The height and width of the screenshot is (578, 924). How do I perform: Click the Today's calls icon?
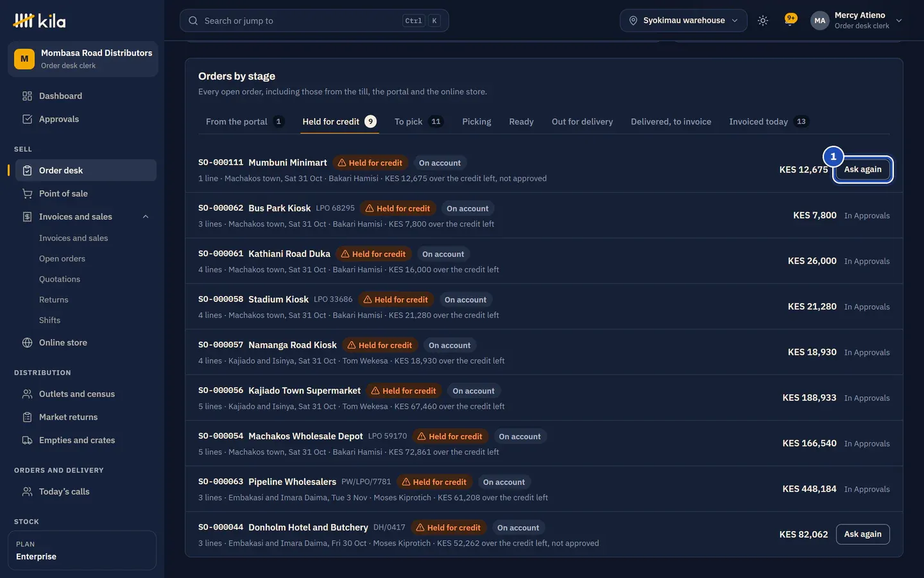pos(27,492)
